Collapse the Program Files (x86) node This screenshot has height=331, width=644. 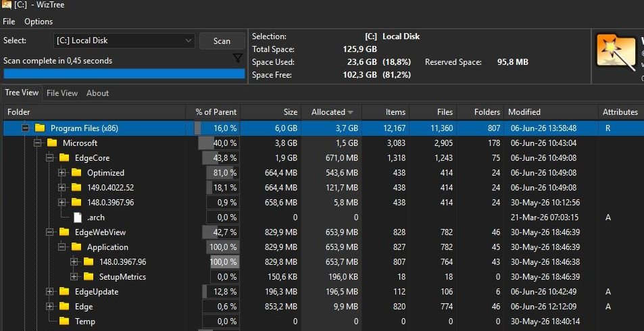(26, 128)
